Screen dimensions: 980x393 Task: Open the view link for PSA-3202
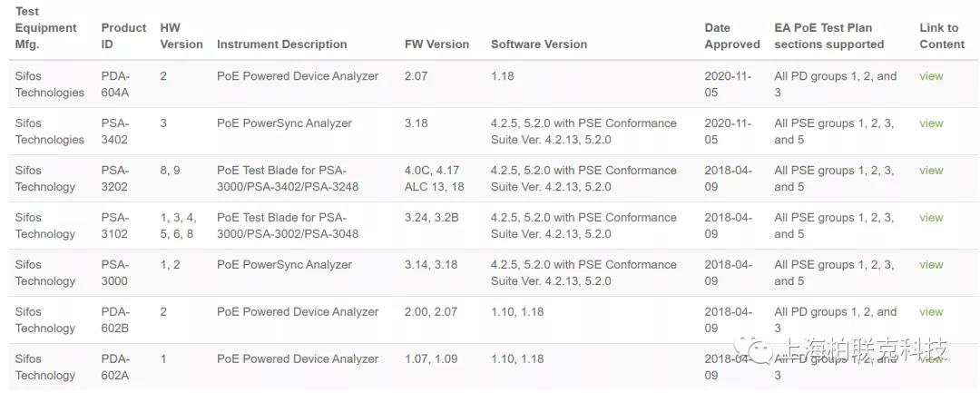click(x=931, y=170)
